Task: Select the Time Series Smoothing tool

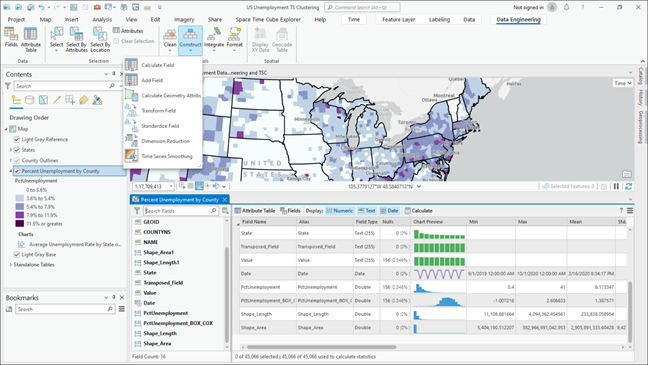Action: coord(167,156)
